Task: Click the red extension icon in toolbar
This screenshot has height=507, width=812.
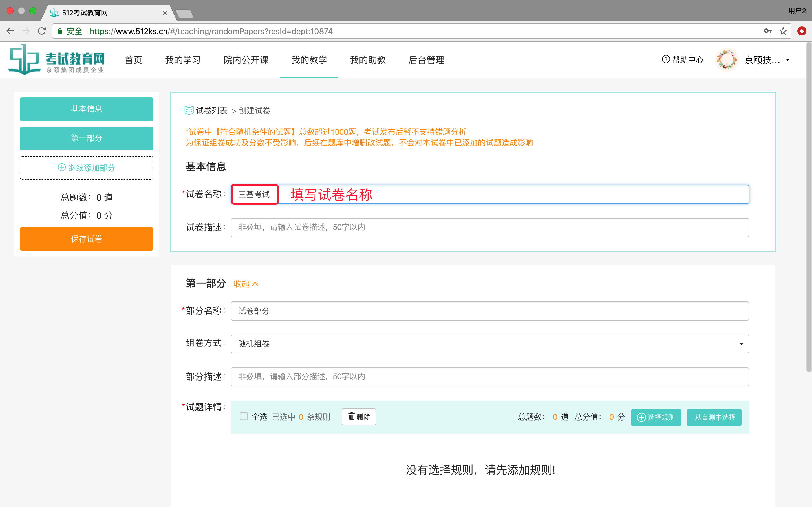Action: [802, 31]
